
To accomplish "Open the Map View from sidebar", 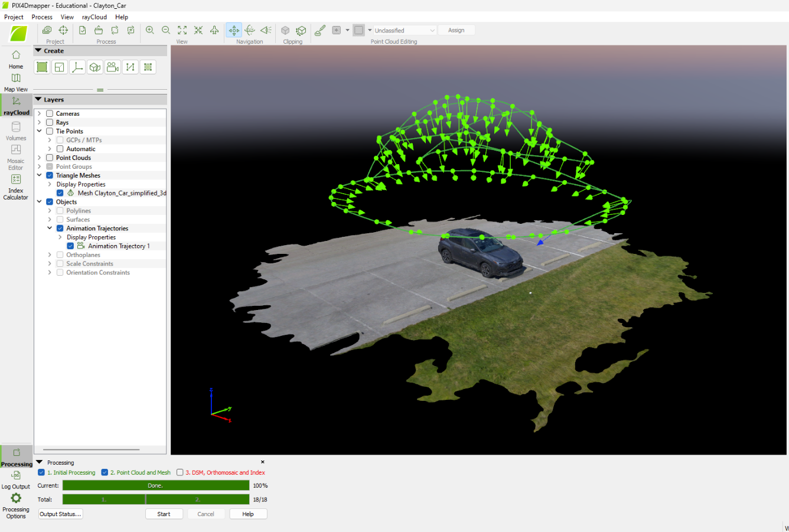I will pos(16,82).
